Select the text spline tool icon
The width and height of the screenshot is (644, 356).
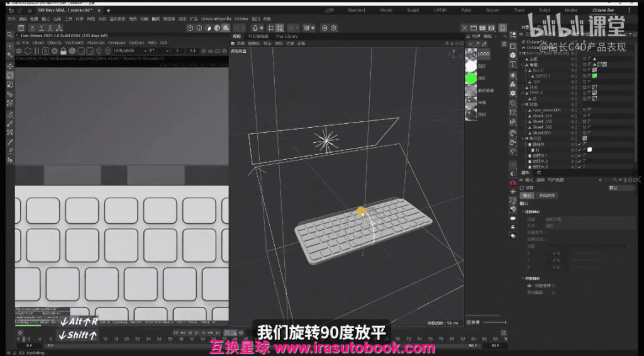tap(513, 64)
